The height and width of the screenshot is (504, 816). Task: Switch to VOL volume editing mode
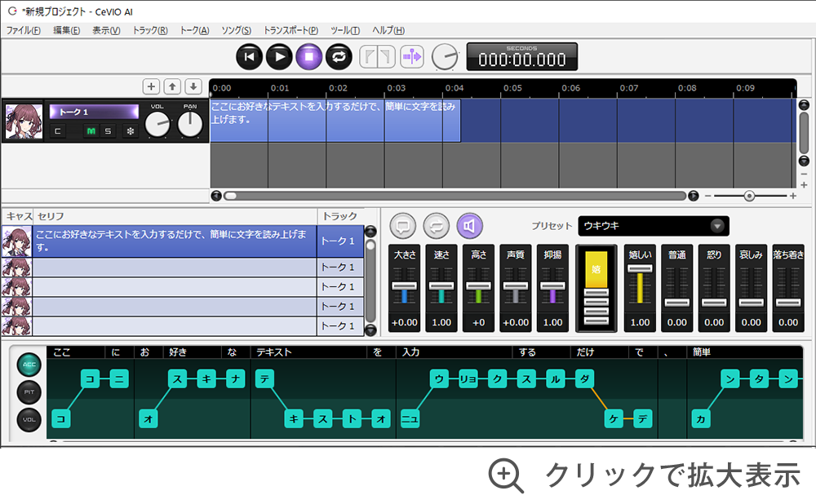pyautogui.click(x=29, y=420)
